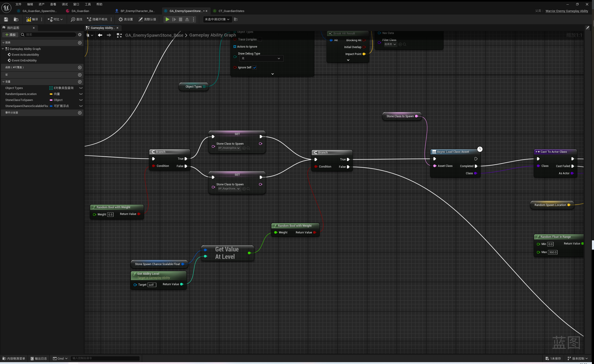
Task: Open 类默认值 class defaults
Action: [x=147, y=19]
